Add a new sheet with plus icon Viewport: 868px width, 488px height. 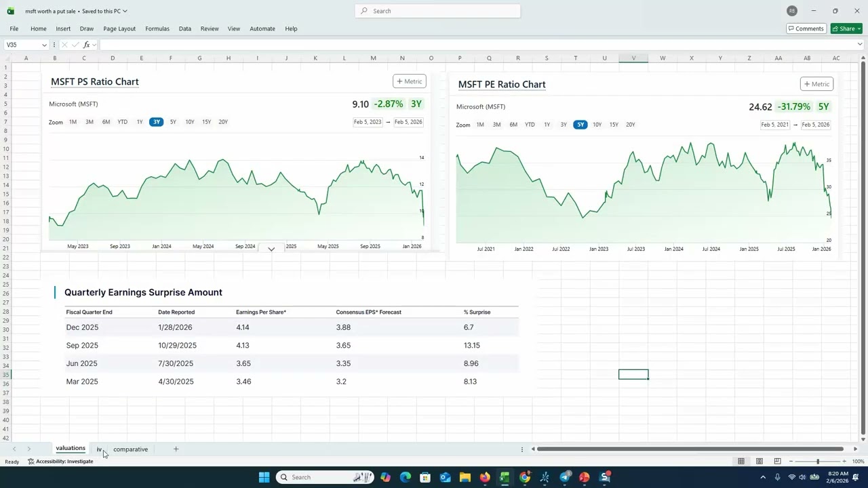(x=176, y=449)
